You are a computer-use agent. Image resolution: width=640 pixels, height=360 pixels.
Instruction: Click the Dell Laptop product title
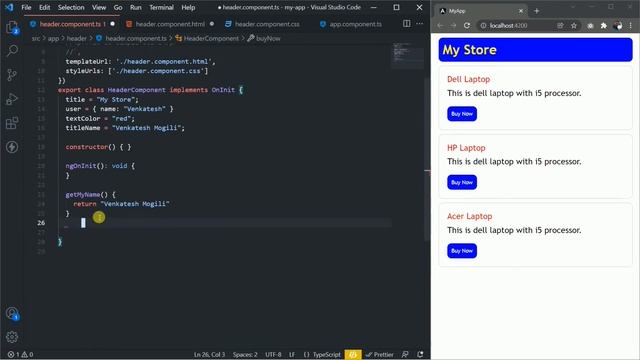point(469,79)
